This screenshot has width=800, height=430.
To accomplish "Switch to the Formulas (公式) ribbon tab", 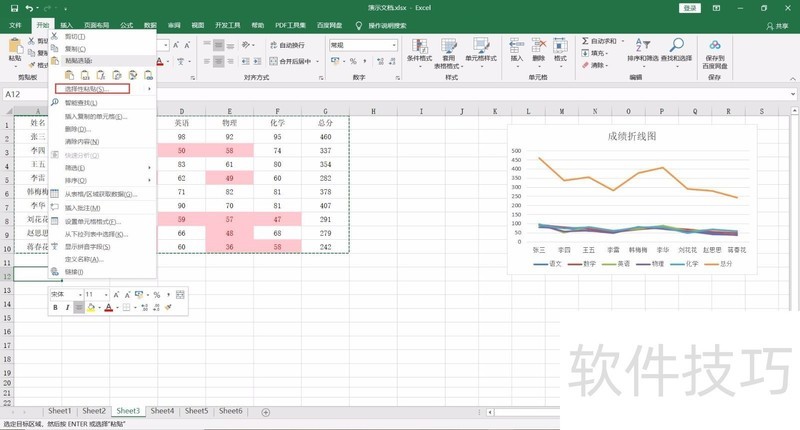I will [127, 25].
